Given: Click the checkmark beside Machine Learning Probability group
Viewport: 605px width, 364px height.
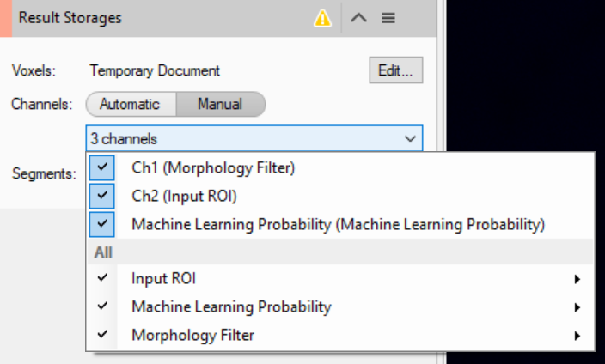Looking at the screenshot, I should [x=103, y=306].
